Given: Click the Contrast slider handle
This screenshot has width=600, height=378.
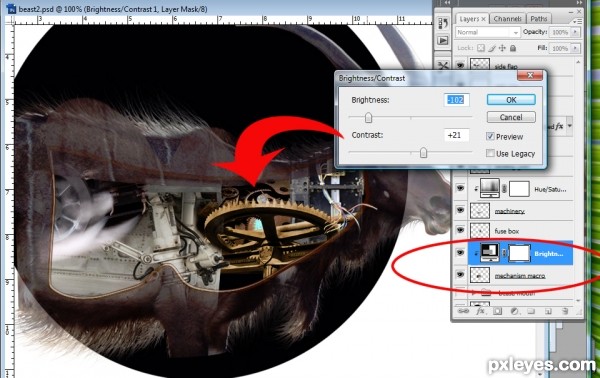Looking at the screenshot, I should tap(423, 153).
